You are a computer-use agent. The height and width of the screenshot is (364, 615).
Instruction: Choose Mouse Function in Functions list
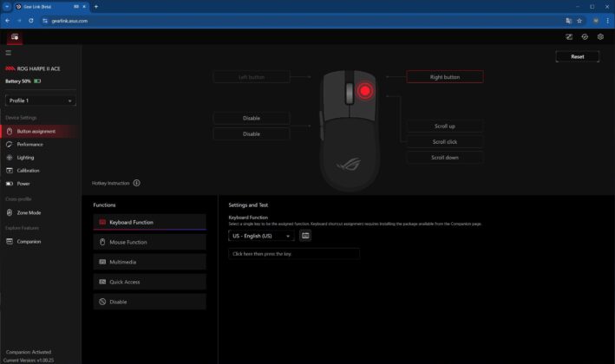[x=149, y=242]
